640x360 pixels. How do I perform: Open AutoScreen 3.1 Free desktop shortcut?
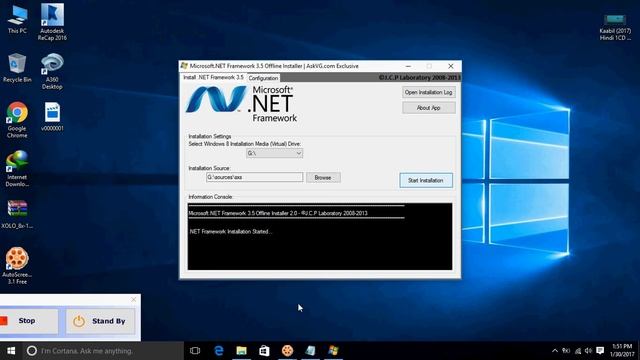coord(17,266)
